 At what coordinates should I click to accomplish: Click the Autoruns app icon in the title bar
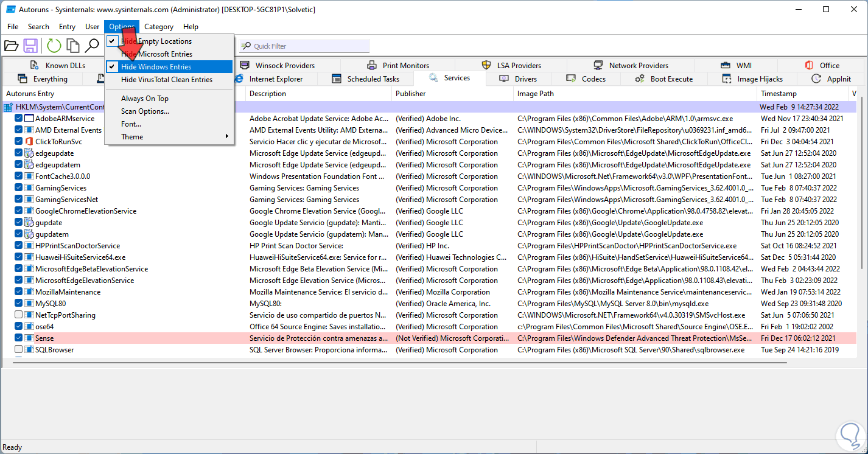(x=11, y=9)
